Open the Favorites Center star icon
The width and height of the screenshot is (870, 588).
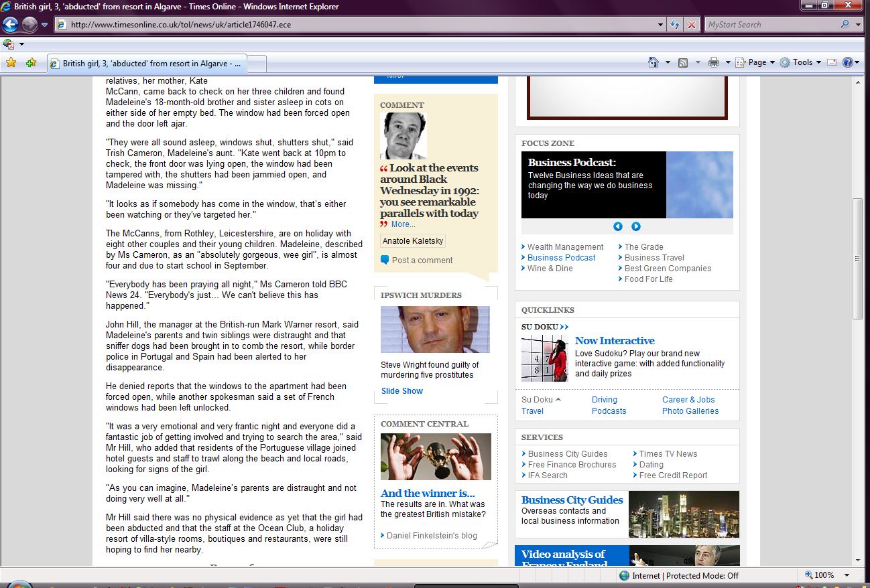click(x=11, y=63)
